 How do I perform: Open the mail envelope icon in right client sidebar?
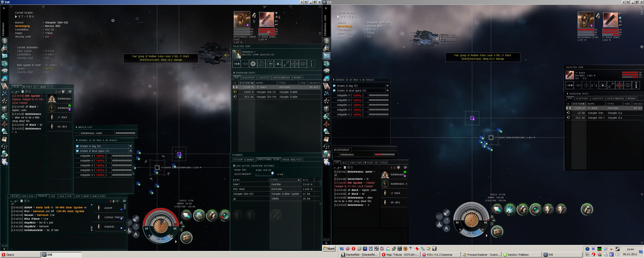(327, 56)
